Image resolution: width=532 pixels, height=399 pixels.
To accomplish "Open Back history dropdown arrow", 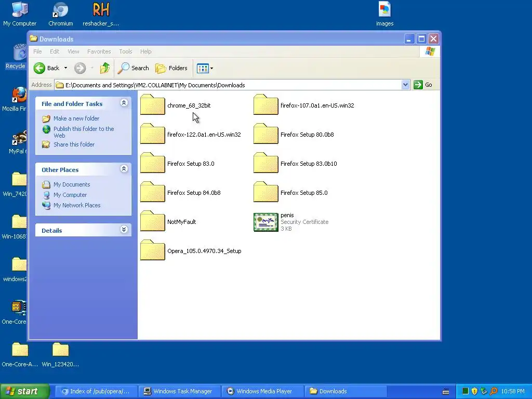I will (x=65, y=68).
